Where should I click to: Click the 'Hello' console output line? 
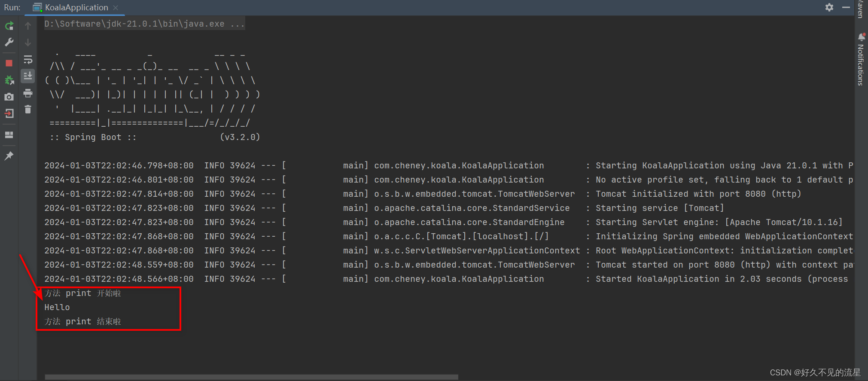[57, 307]
